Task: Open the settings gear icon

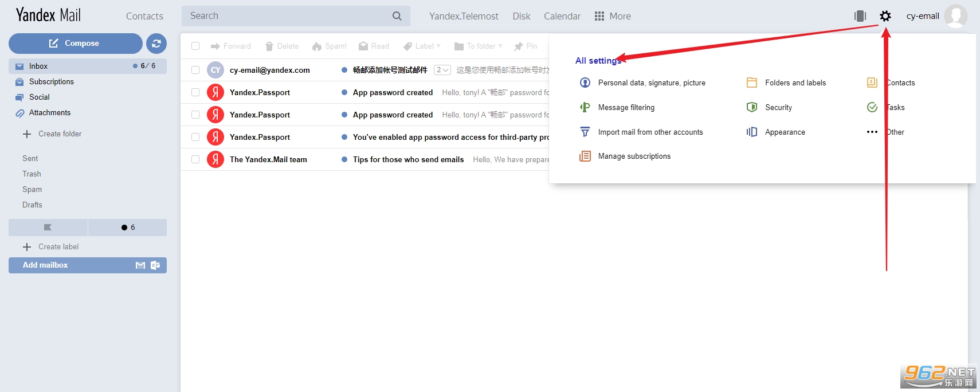Action: (x=885, y=16)
